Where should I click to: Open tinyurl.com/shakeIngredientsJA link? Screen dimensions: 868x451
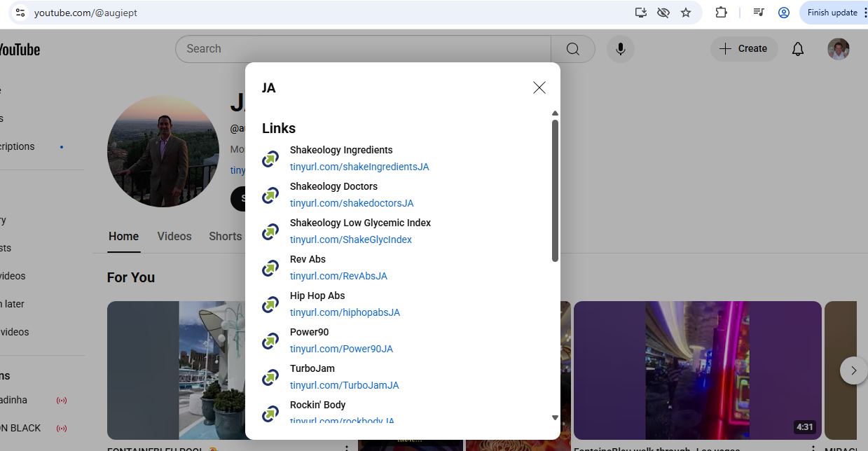(359, 167)
